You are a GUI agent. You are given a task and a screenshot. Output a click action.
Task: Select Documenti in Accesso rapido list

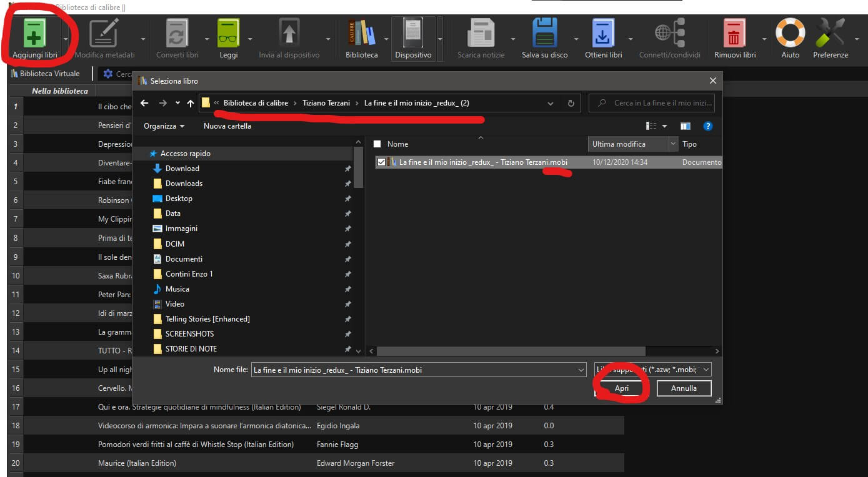(184, 259)
